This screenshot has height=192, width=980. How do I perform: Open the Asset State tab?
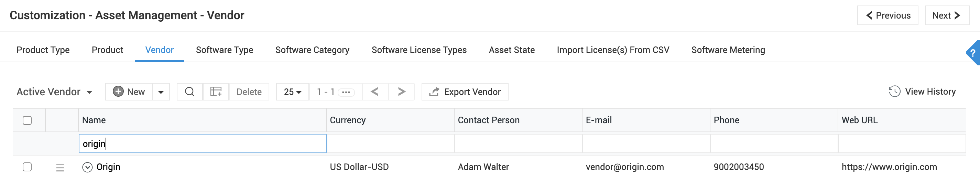pos(511,50)
